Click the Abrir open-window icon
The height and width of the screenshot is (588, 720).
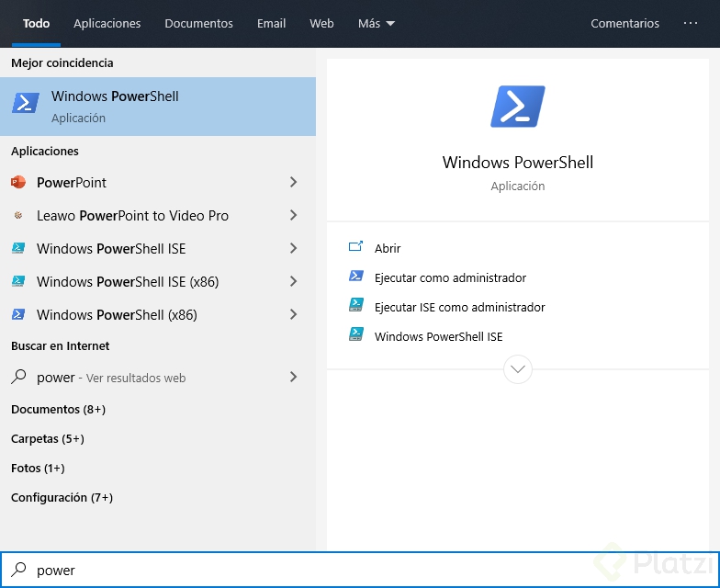point(356,246)
